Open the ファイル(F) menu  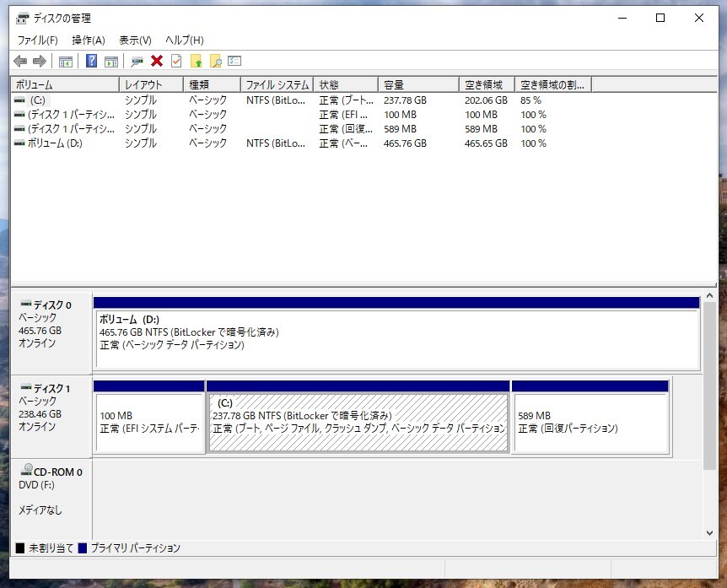(37, 40)
